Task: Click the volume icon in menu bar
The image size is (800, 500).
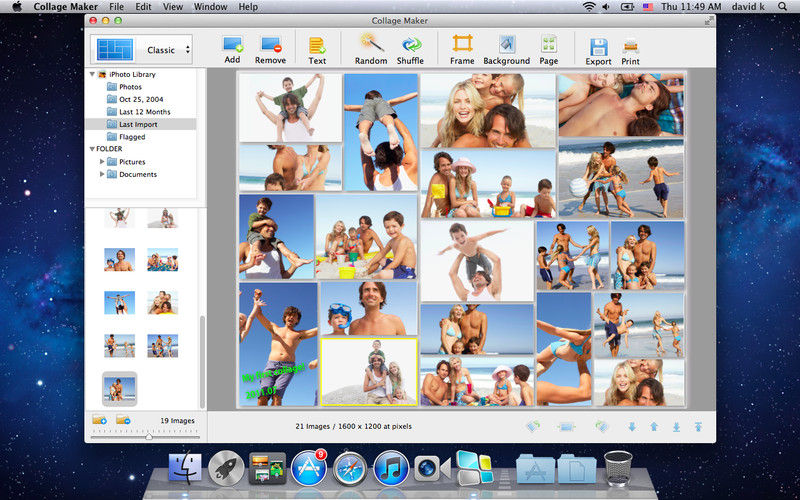Action: pyautogui.click(x=606, y=7)
